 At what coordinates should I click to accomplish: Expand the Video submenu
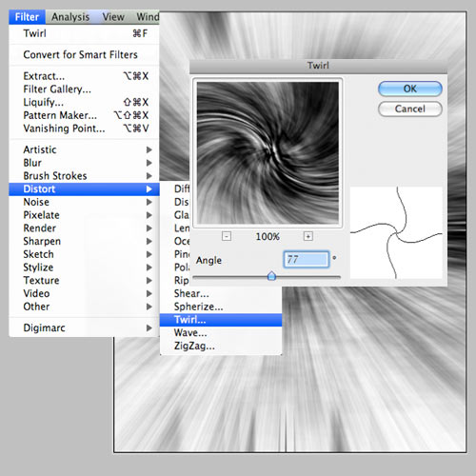pos(84,293)
